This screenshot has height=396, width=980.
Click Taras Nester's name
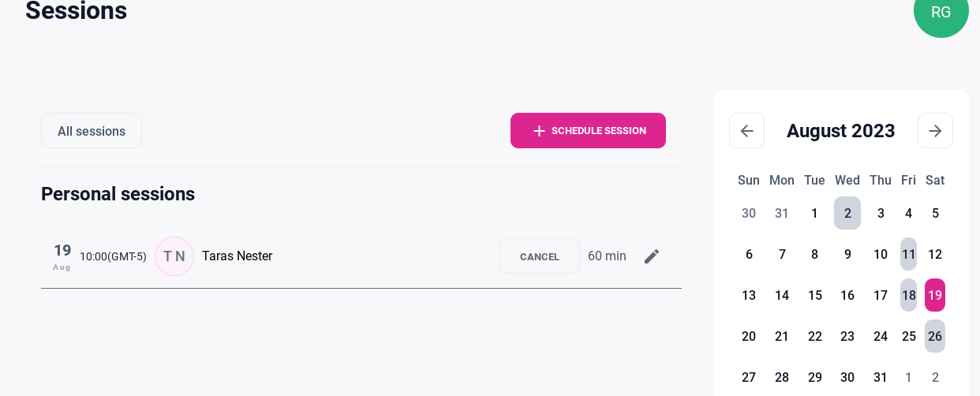(x=237, y=256)
